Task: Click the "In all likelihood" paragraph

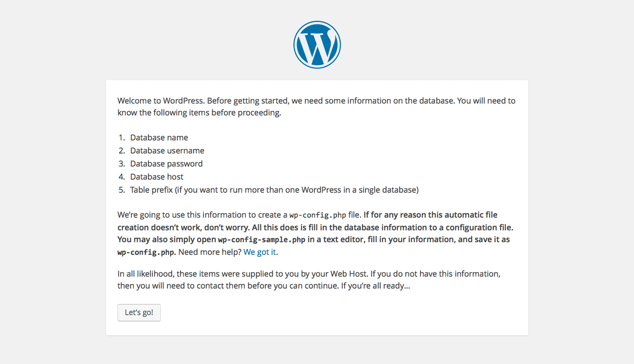Action: (309, 280)
